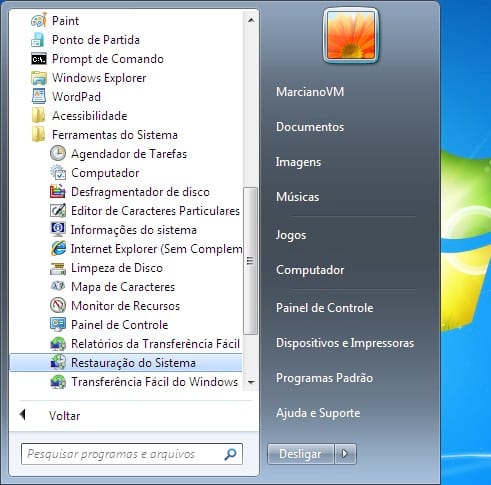491x485 pixels.
Task: Open the Desfragmentador de disco icon
Action: 58,192
